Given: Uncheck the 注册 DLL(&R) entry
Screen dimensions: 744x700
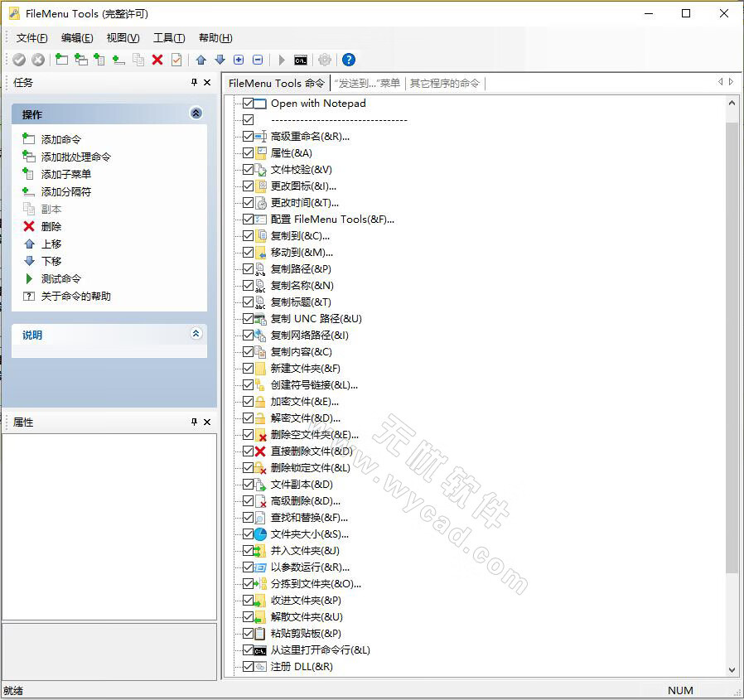Looking at the screenshot, I should (250, 666).
